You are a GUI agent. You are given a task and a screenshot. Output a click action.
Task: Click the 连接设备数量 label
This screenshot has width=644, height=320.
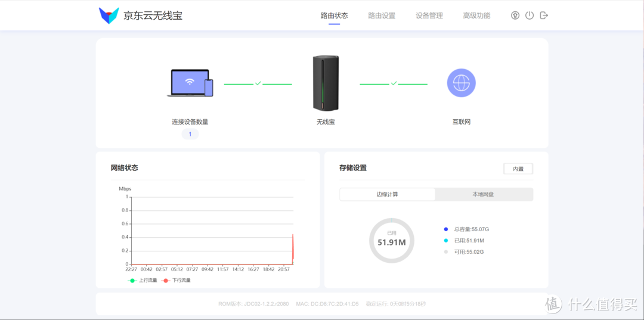point(190,122)
